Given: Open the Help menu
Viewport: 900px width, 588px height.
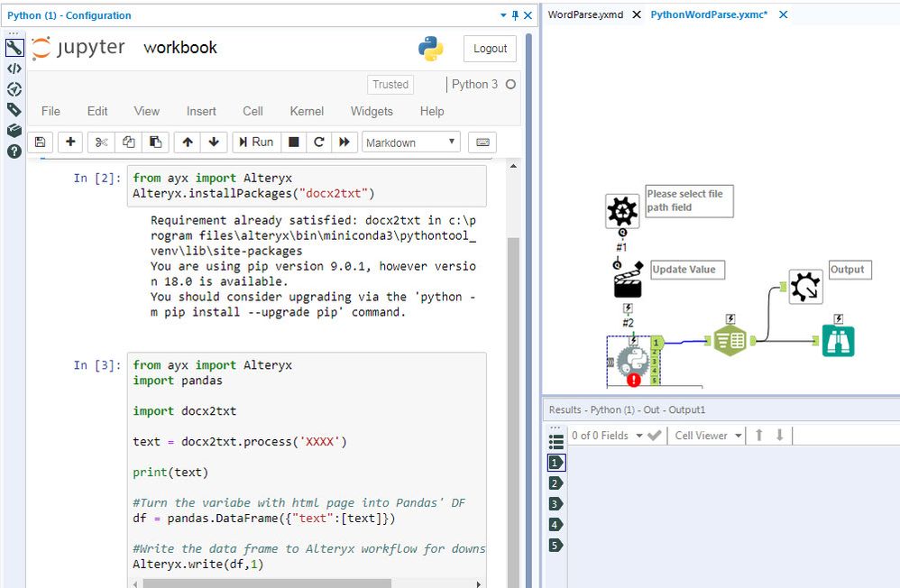Looking at the screenshot, I should click(432, 111).
